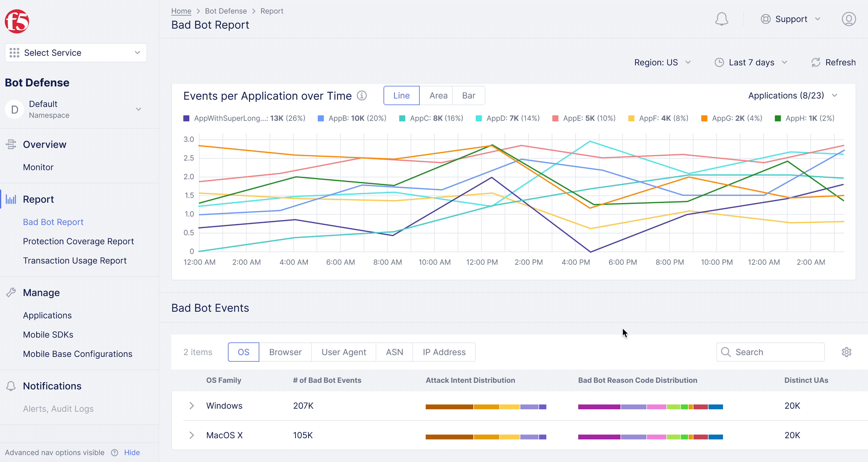This screenshot has width=868, height=462.
Task: Toggle AppC legend series
Action: [x=431, y=118]
